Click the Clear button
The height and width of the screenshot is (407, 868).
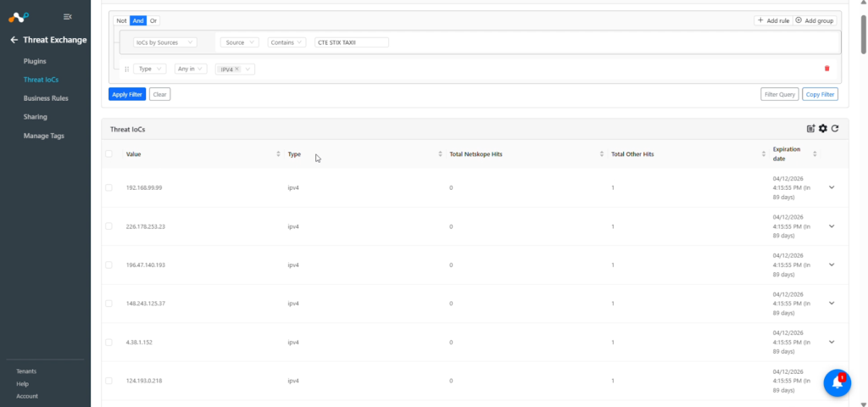tap(159, 94)
